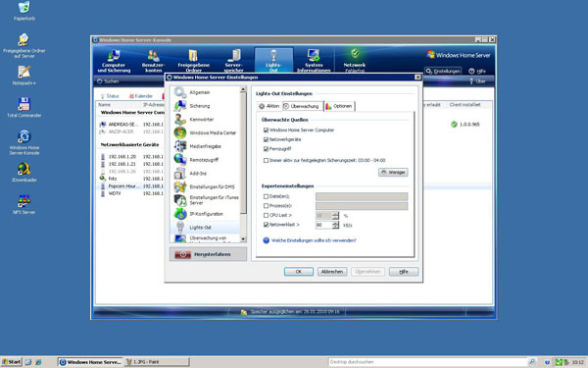Select Medienfreigabe settings category
This screenshot has height=368, width=588.
[205, 146]
